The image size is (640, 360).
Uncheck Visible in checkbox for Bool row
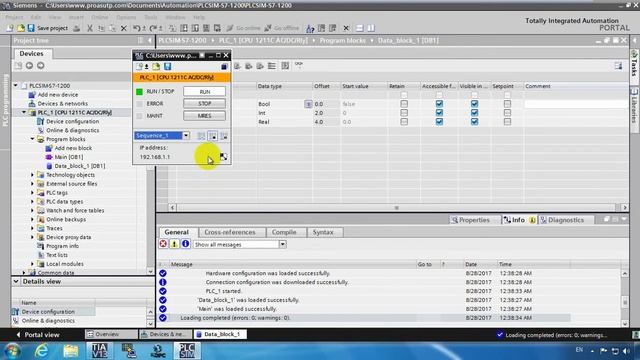(x=474, y=104)
